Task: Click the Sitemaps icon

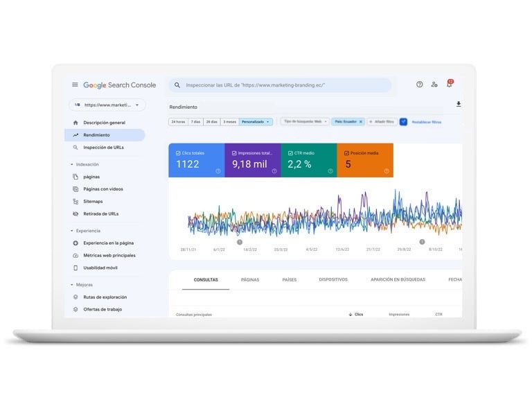Action: click(76, 201)
